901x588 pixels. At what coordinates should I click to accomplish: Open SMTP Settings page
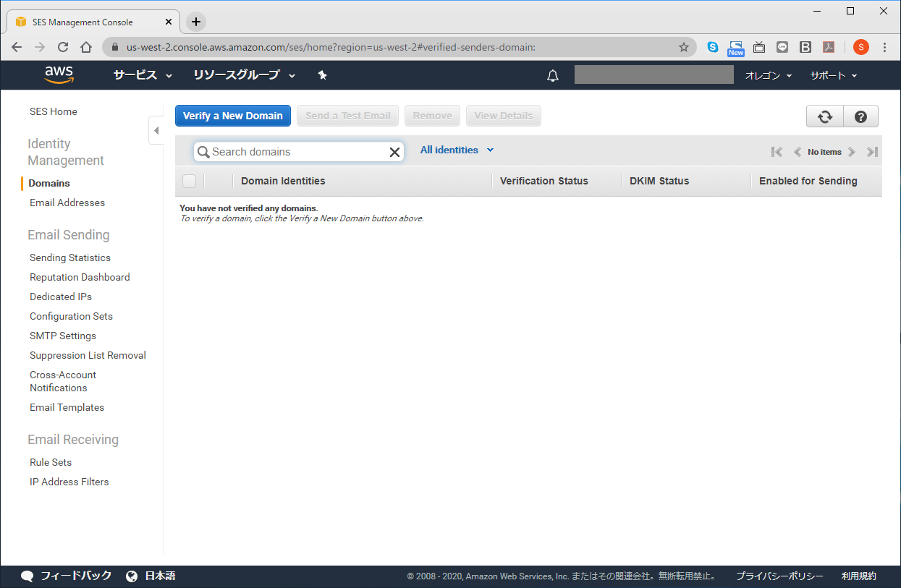[63, 336]
